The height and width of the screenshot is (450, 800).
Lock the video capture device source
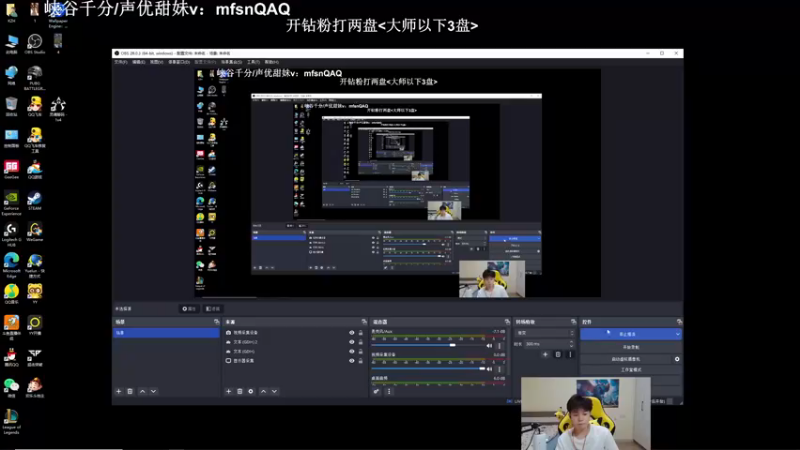click(361, 333)
